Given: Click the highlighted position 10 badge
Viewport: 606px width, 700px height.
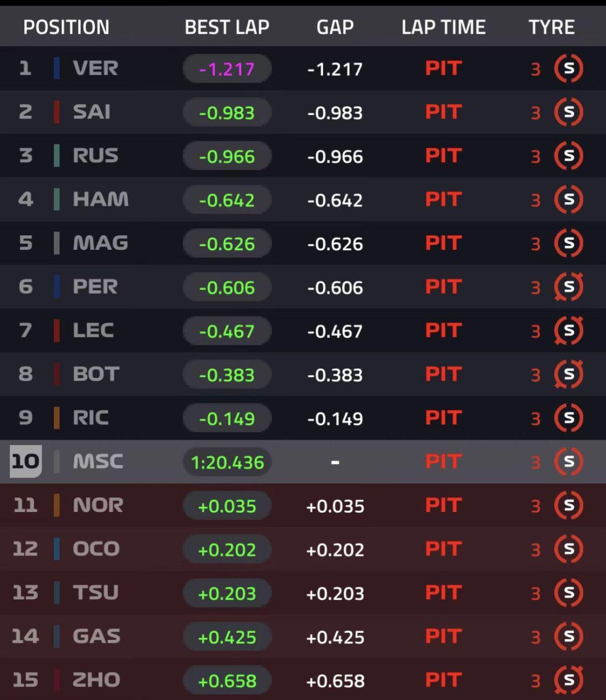Looking at the screenshot, I should tap(25, 461).
